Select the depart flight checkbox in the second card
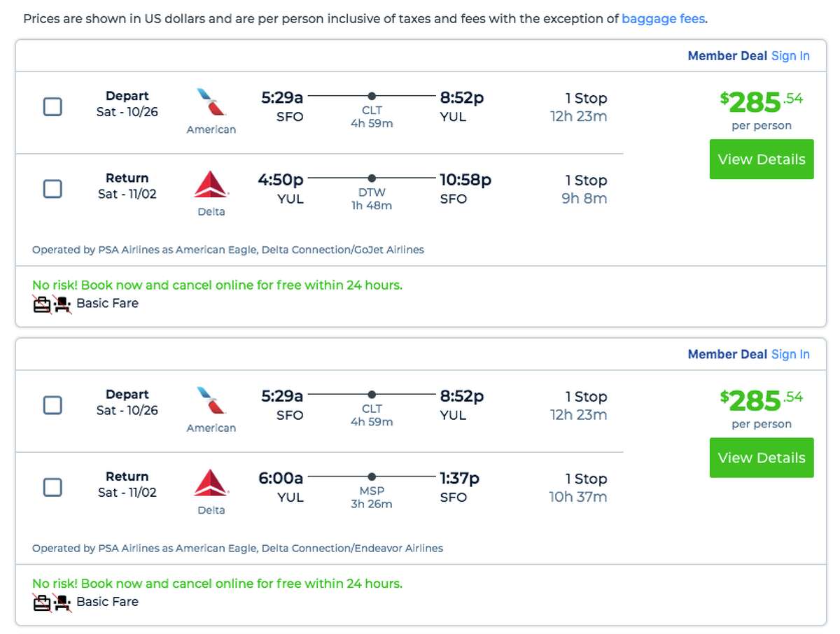This screenshot has height=634, width=840. click(52, 404)
